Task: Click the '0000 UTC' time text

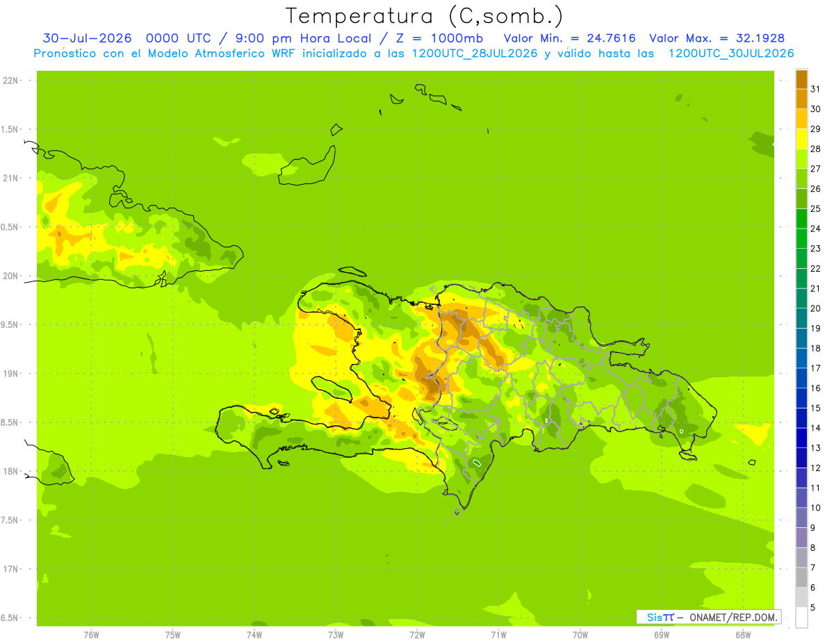Action: (x=179, y=38)
